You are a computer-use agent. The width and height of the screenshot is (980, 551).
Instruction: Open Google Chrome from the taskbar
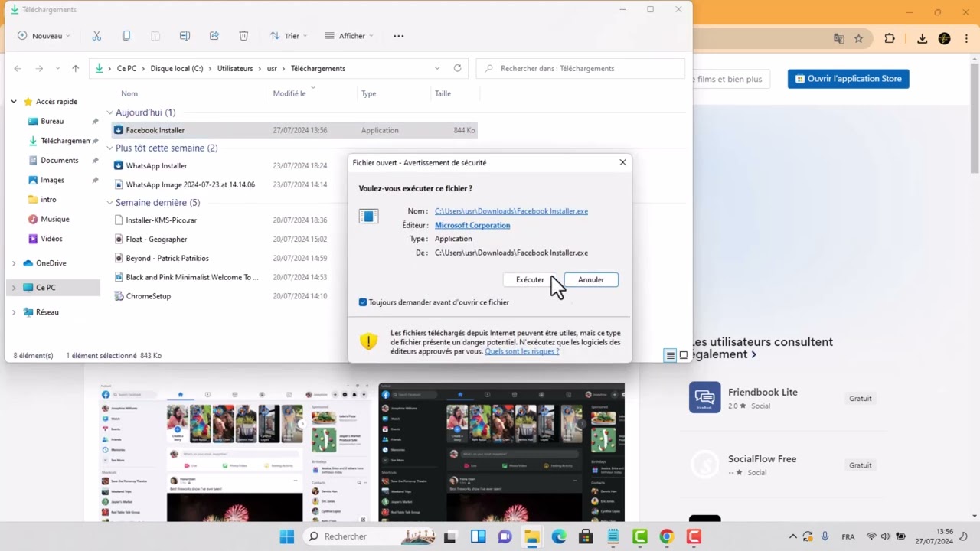[667, 536]
